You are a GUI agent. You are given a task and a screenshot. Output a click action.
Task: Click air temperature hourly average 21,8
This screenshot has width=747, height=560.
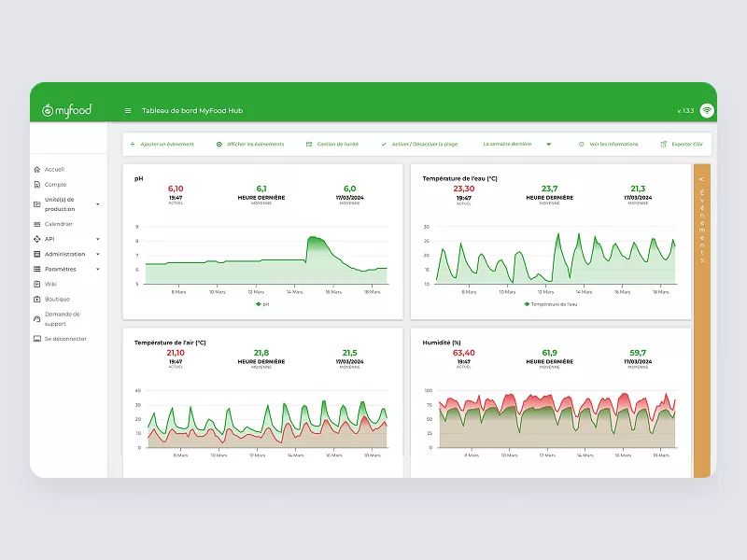(x=261, y=353)
